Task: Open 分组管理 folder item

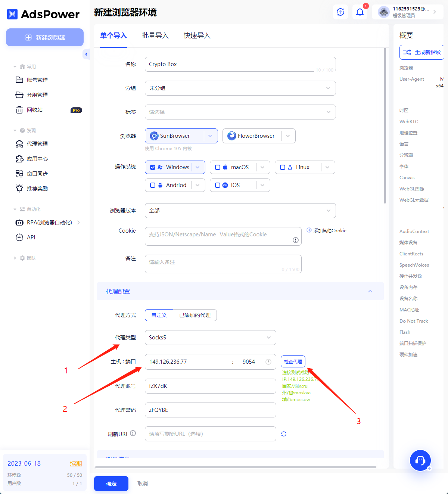Action: (x=37, y=95)
